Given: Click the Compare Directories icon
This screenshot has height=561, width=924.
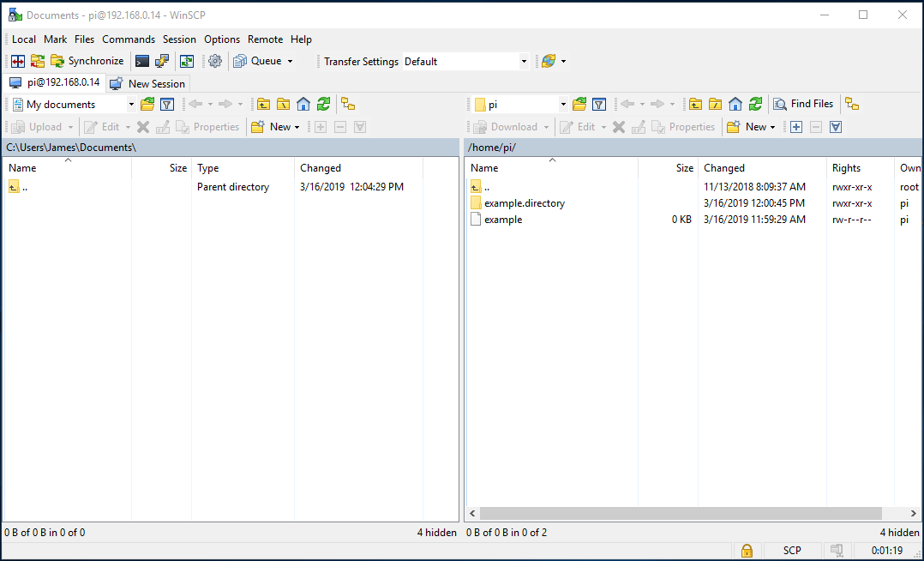Looking at the screenshot, I should click(x=18, y=61).
